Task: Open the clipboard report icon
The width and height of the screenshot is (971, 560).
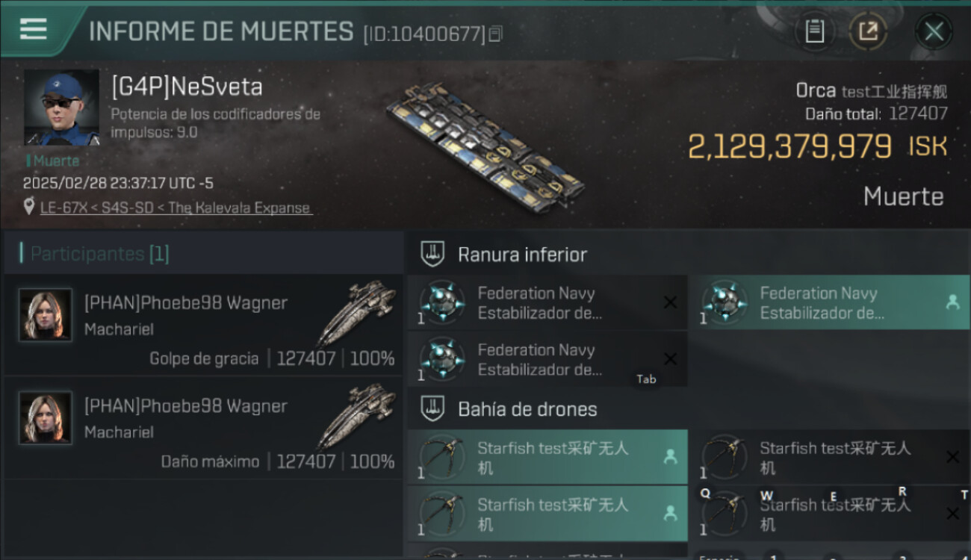Action: (x=814, y=31)
